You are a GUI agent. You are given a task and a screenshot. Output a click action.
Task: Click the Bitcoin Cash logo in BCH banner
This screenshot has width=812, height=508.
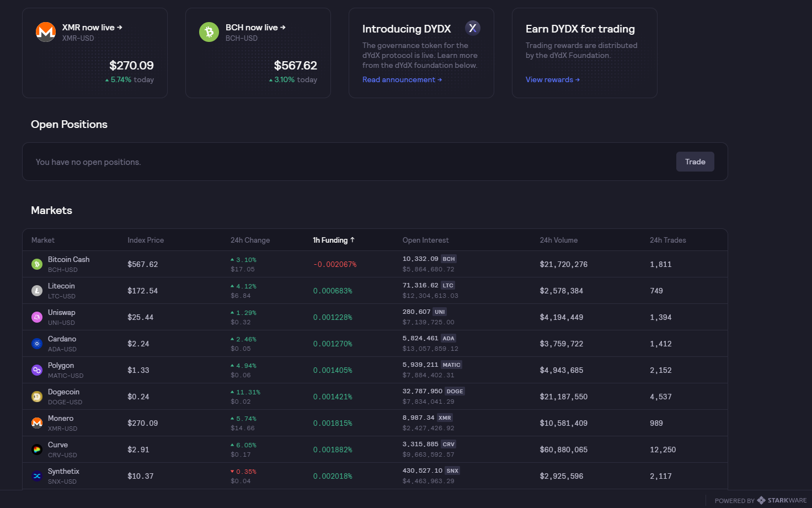coord(209,32)
